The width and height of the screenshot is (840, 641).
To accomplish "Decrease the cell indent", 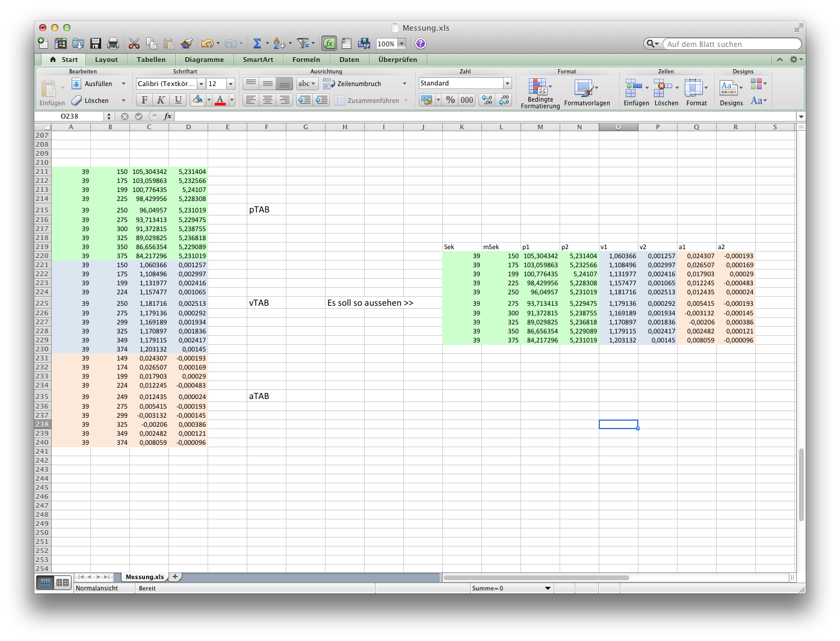I will click(x=304, y=100).
